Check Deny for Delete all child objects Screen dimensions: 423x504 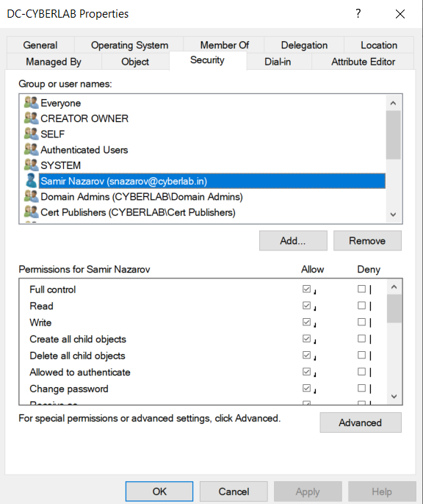(x=361, y=355)
